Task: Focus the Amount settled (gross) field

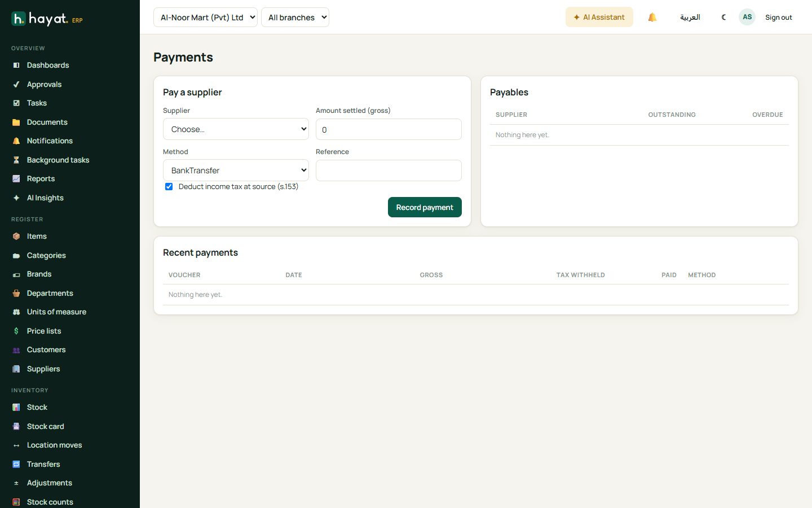Action: click(389, 129)
